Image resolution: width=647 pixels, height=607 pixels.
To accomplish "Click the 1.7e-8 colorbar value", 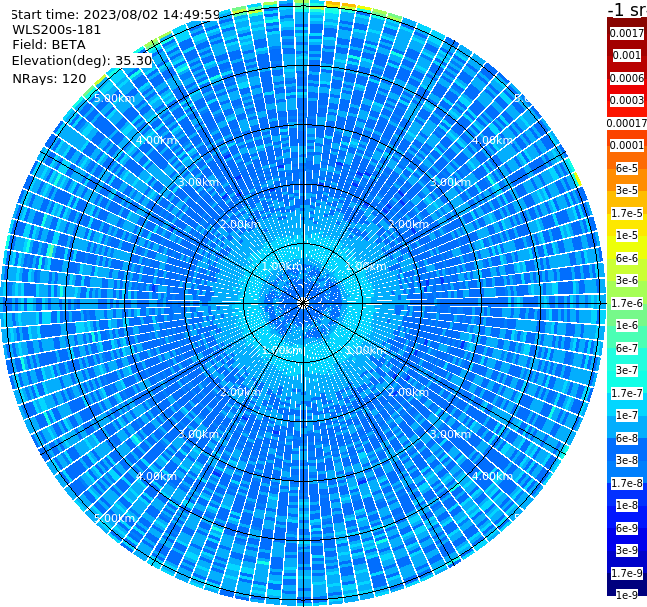I will coord(627,483).
